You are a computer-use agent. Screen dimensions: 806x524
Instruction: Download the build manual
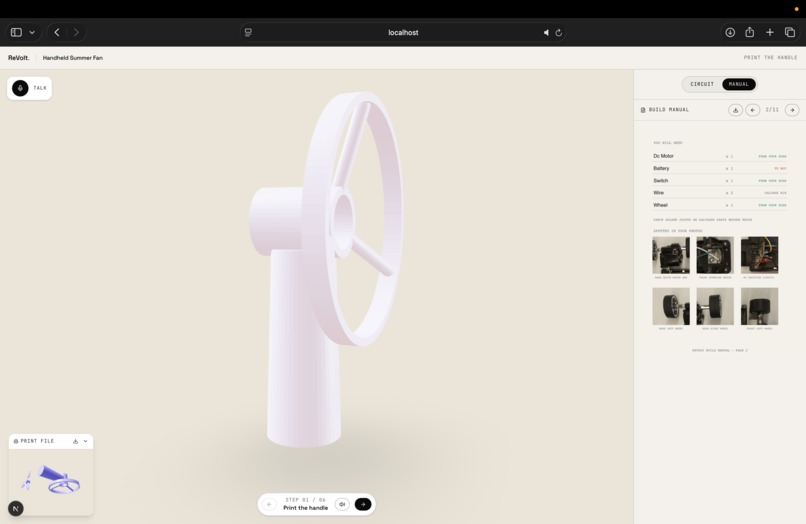[x=735, y=110]
